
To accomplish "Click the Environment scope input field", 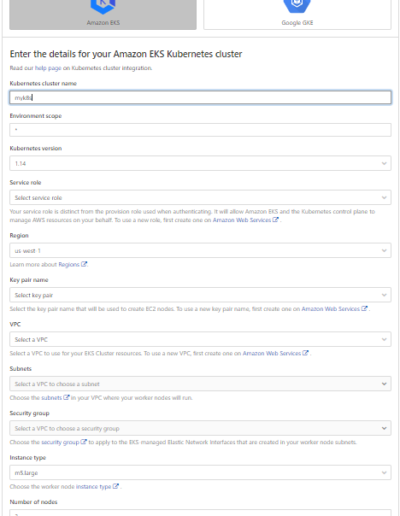I will point(200,130).
